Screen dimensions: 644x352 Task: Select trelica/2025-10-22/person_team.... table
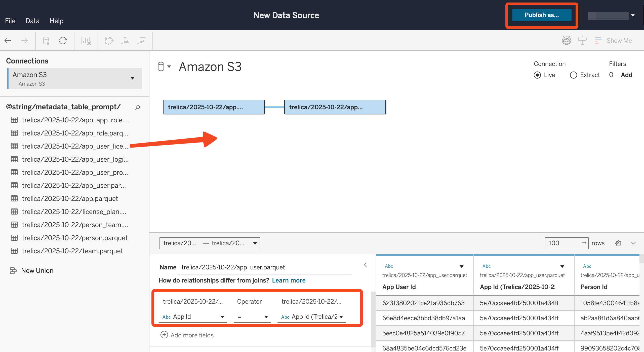(x=75, y=225)
